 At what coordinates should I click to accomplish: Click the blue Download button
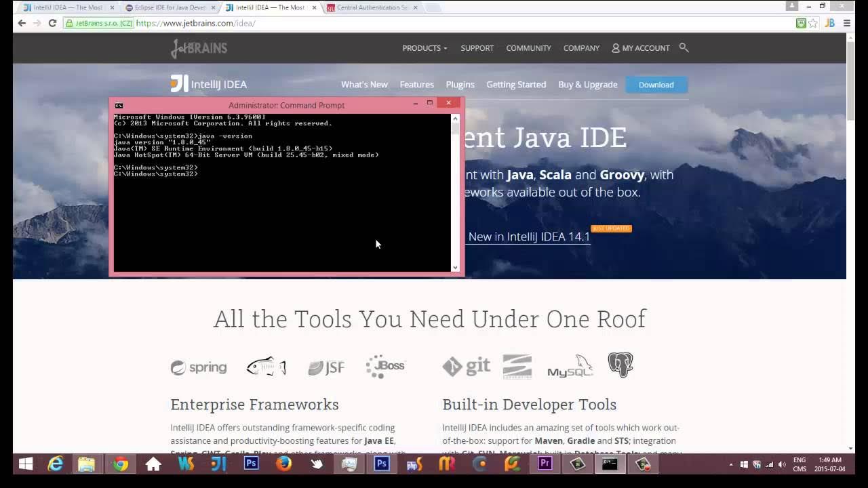coord(656,85)
